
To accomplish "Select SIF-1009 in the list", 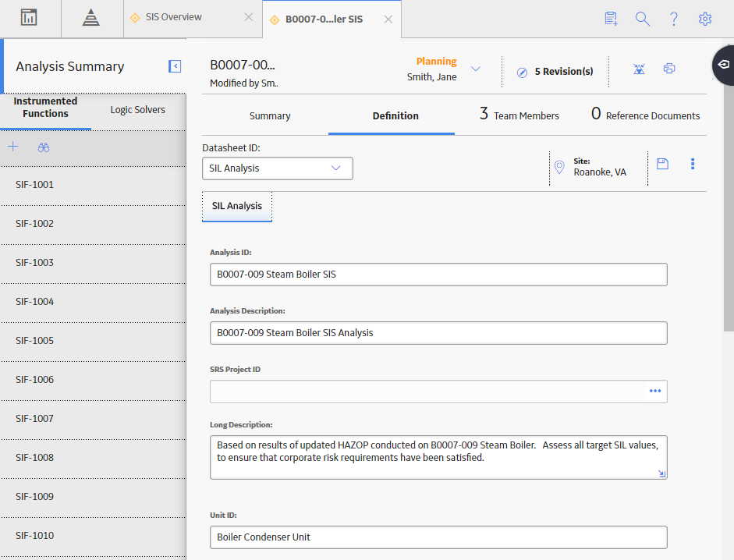I will point(93,496).
